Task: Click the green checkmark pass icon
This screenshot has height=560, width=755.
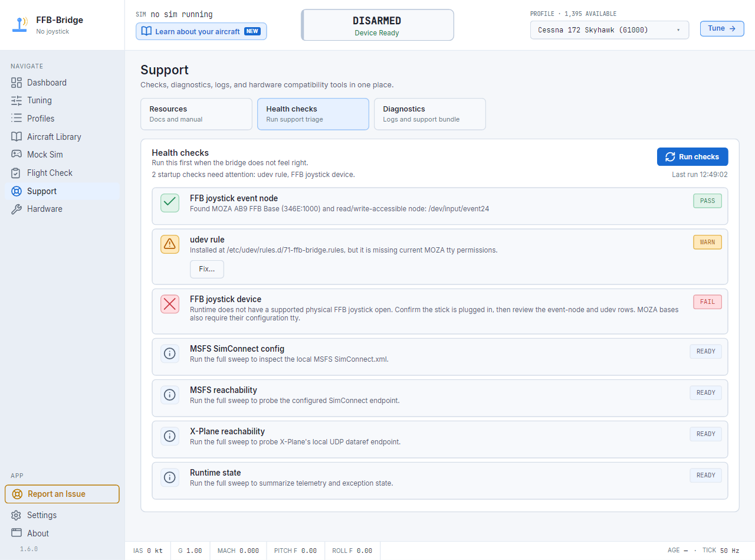Action: (x=170, y=202)
